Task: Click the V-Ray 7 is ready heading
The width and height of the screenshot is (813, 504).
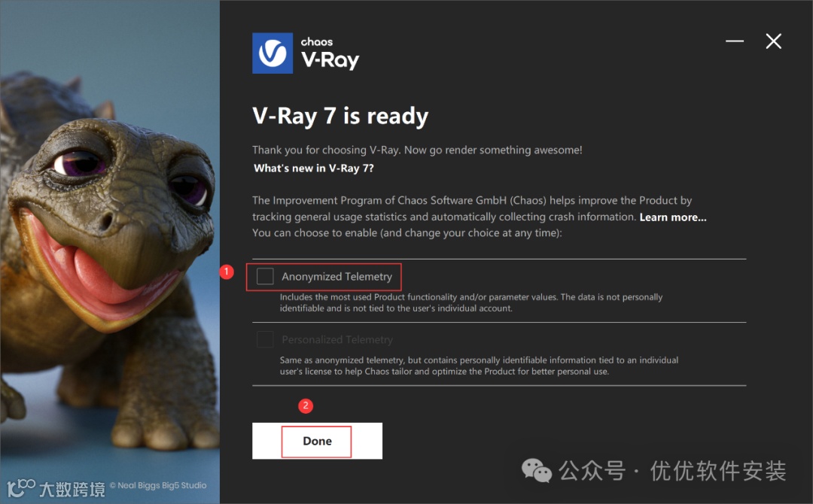Action: (x=340, y=116)
